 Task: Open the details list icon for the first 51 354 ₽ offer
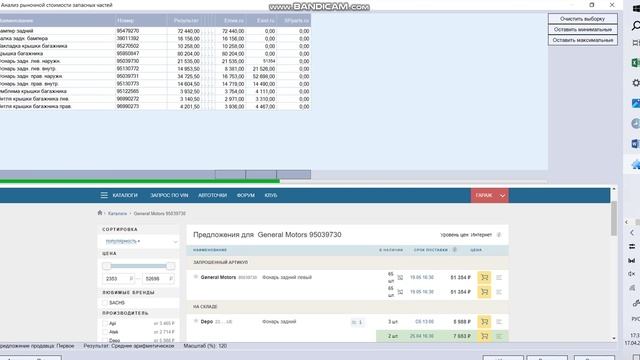[499, 278]
